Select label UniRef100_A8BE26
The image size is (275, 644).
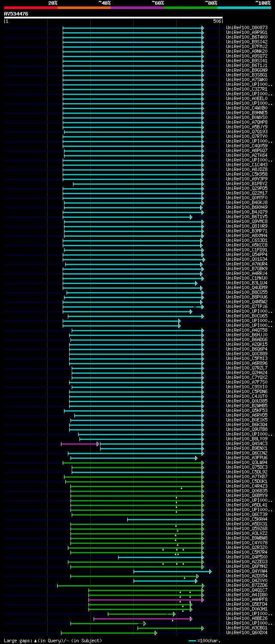tap(247, 619)
